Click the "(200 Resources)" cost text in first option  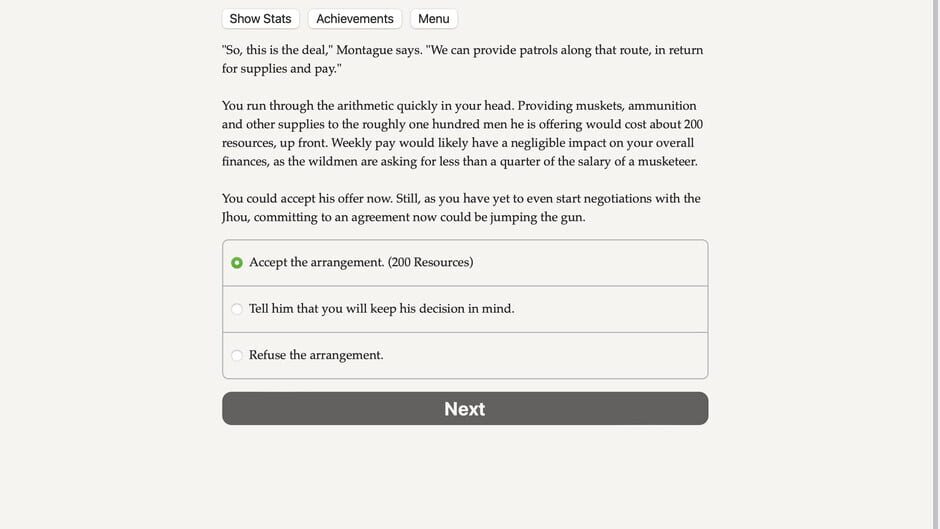coord(430,262)
